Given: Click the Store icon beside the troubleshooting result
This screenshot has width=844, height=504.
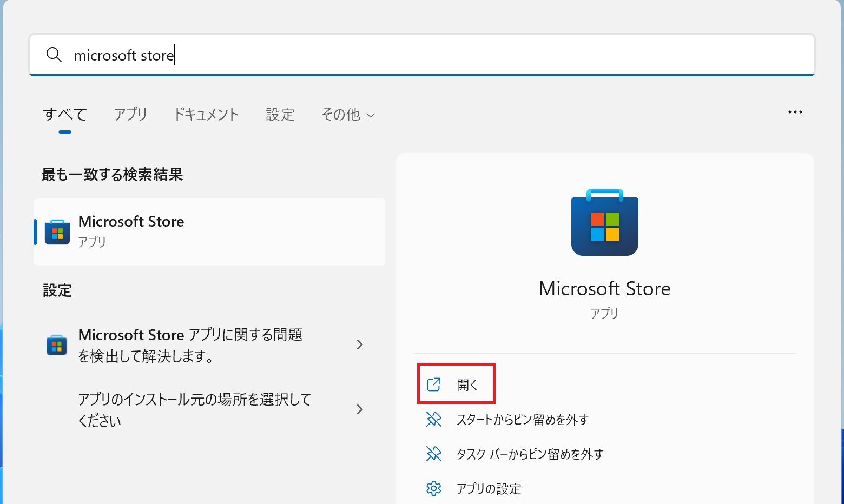Looking at the screenshot, I should pos(57,345).
